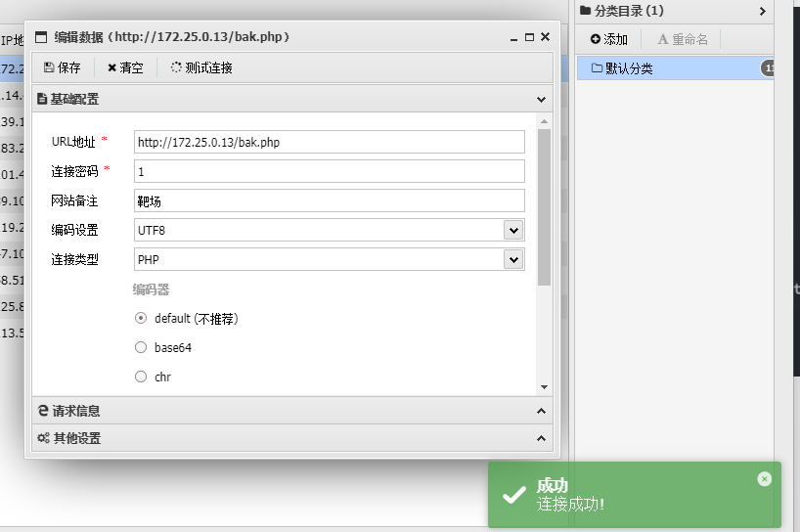The height and width of the screenshot is (532, 800).
Task: Close the 编辑数据 dialog
Action: (545, 37)
